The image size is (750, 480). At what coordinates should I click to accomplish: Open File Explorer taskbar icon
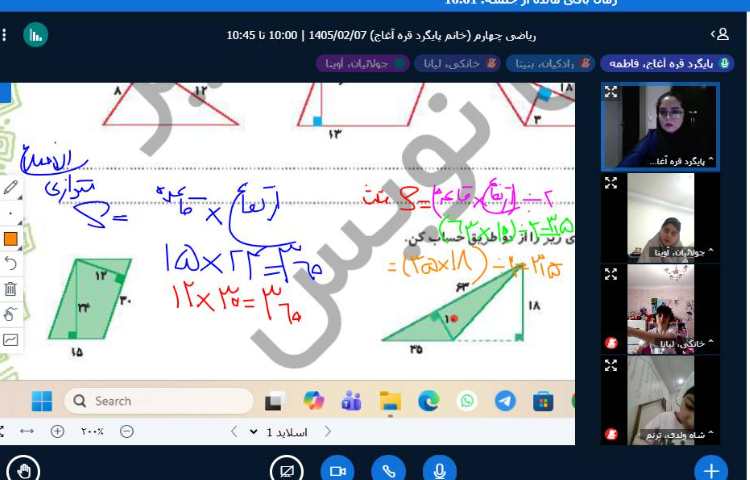[390, 401]
